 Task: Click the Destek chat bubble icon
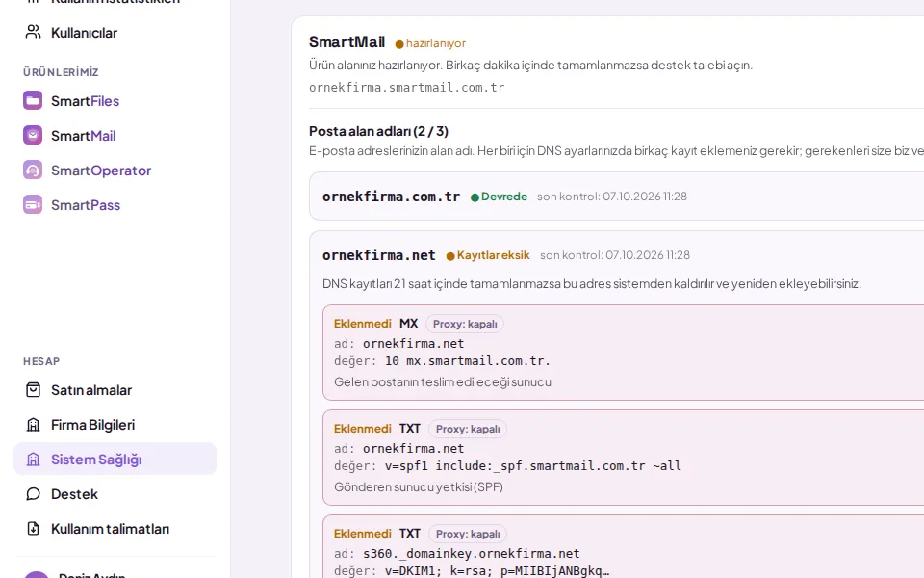33,493
